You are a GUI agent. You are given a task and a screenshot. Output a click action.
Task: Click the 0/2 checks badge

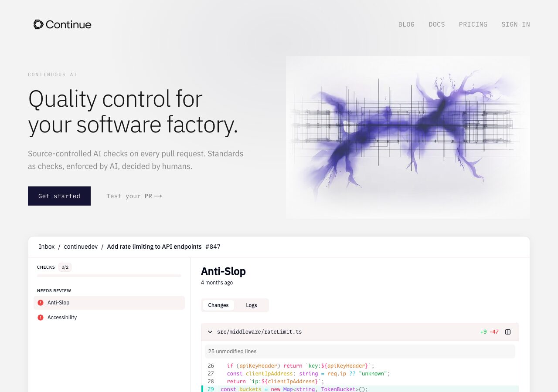pos(65,267)
